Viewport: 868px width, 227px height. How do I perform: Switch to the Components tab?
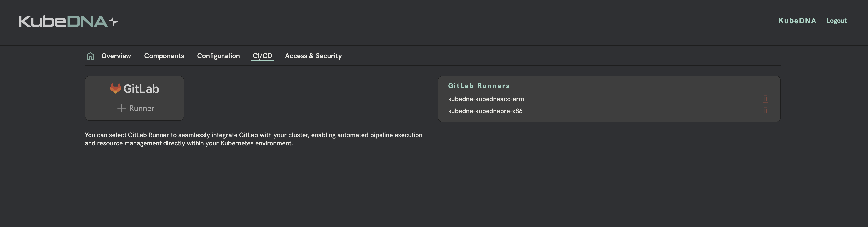click(164, 56)
